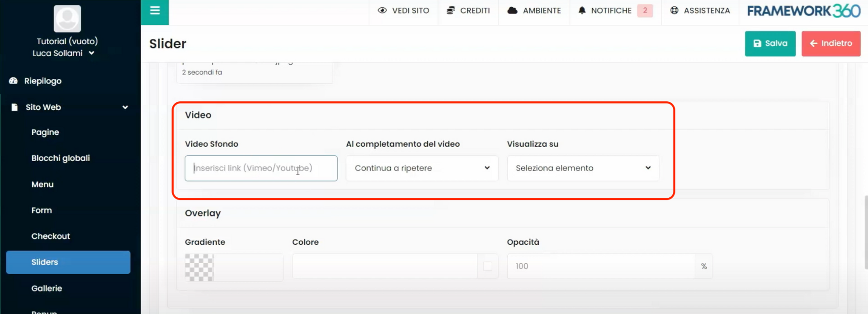
Task: Click the user avatar icon
Action: tap(67, 19)
